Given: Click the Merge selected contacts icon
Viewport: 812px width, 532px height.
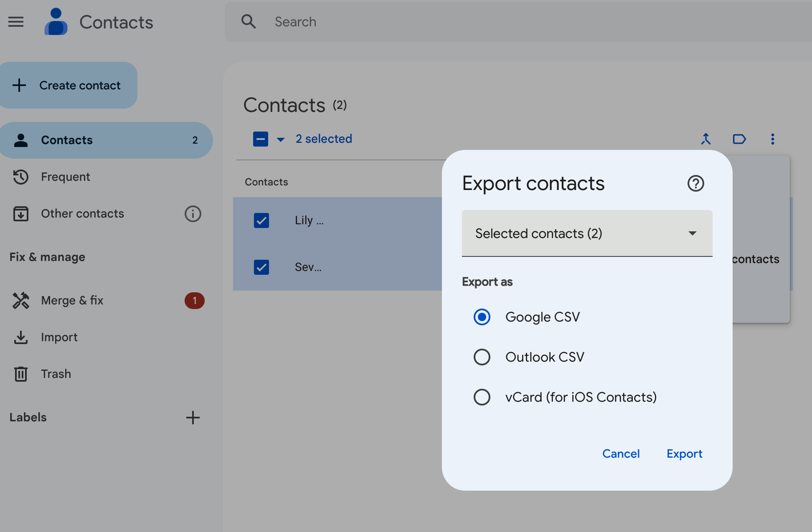Looking at the screenshot, I should click(x=705, y=139).
